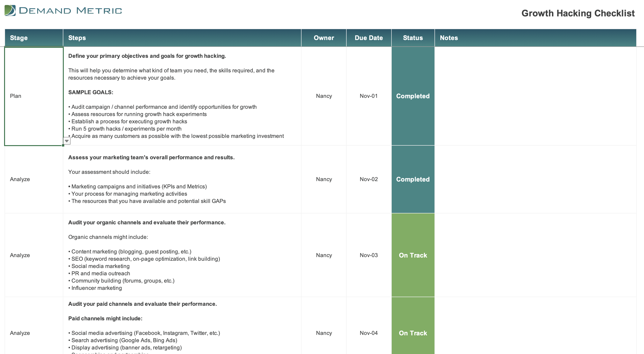Select the Nov-03 due date cell
This screenshot has height=354, width=644.
[x=369, y=255]
